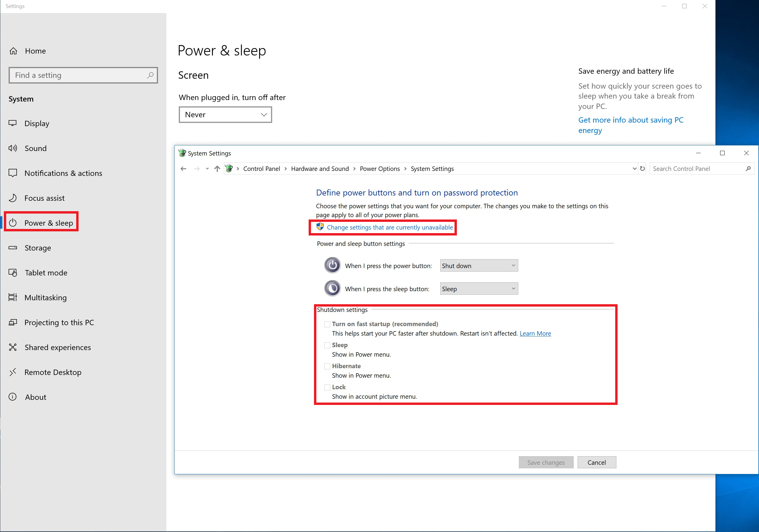Image resolution: width=759 pixels, height=532 pixels.
Task: Go up one level in Control Panel
Action: [217, 169]
